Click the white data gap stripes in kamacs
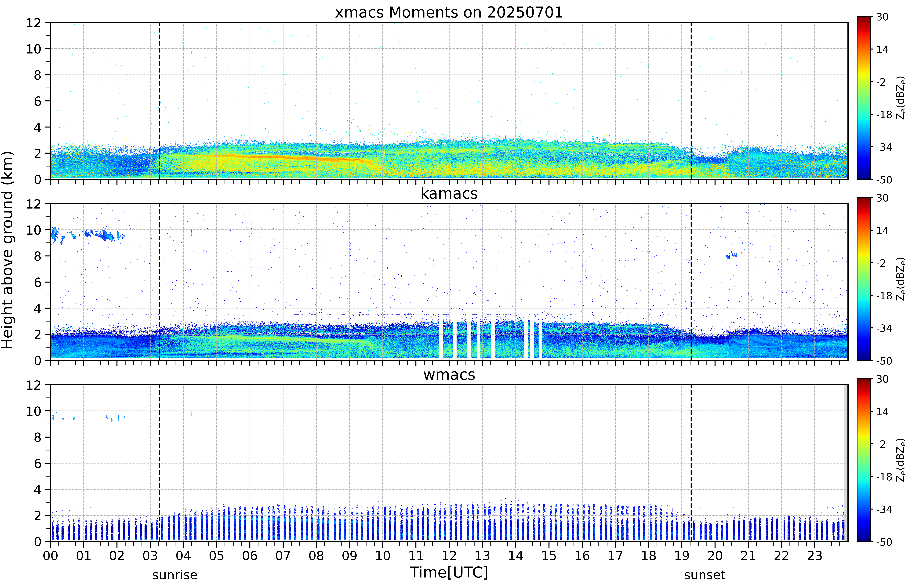The width and height of the screenshot is (912, 588). tap(491, 336)
